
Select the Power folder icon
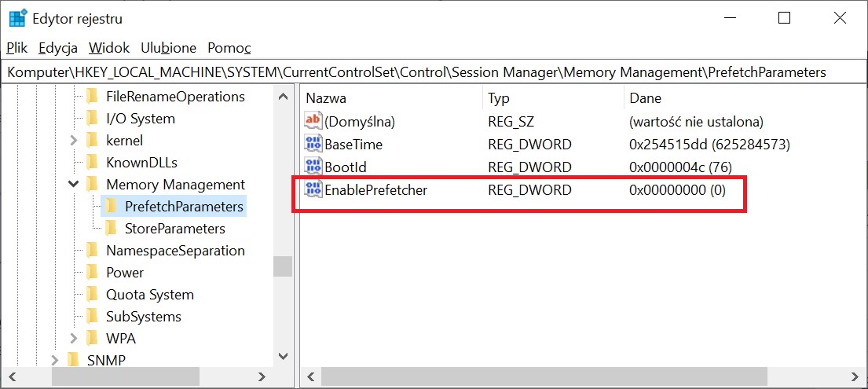coord(93,273)
